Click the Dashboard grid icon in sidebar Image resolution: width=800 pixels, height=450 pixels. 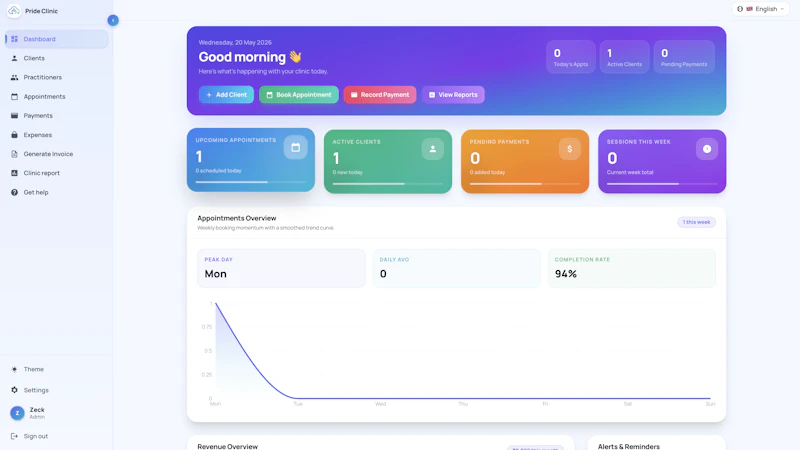click(14, 39)
